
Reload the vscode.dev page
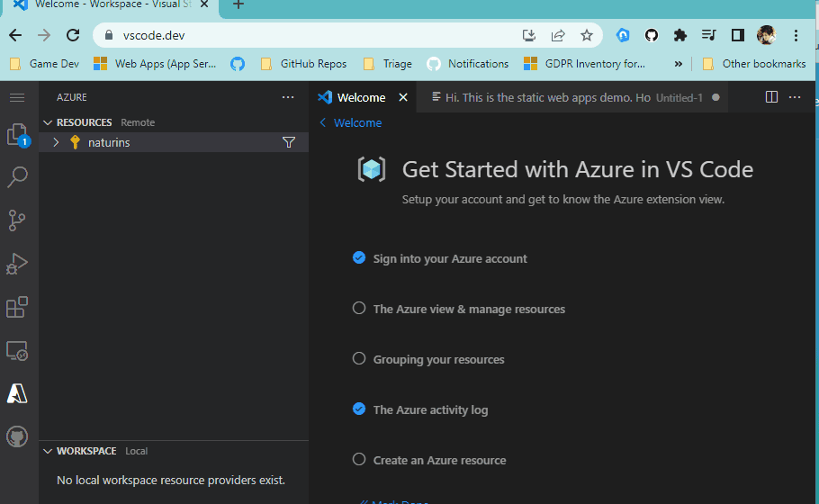click(73, 35)
